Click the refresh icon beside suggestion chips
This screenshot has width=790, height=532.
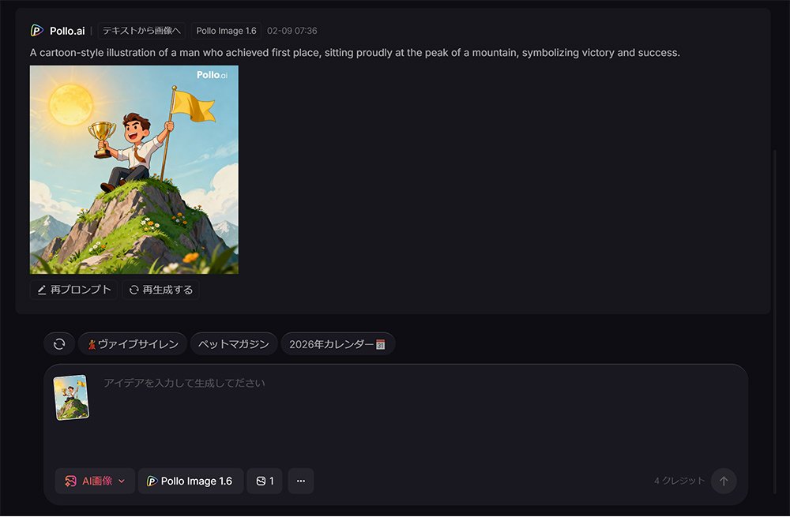(x=59, y=343)
